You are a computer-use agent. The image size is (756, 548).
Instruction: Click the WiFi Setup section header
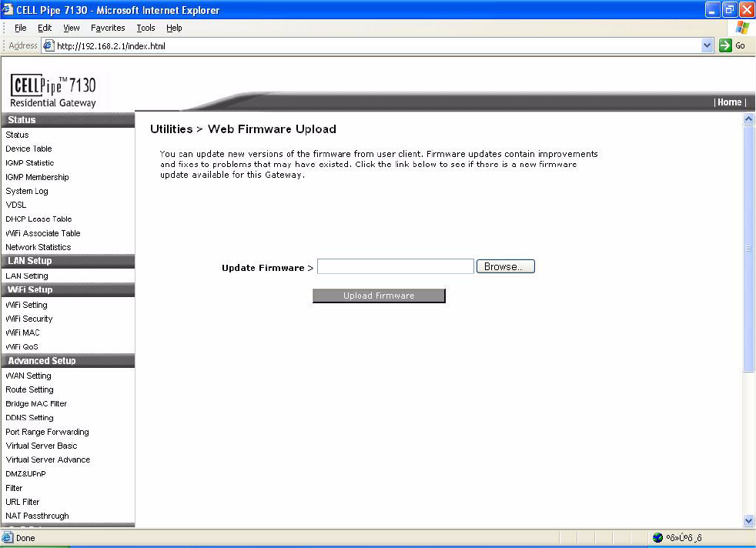point(68,290)
